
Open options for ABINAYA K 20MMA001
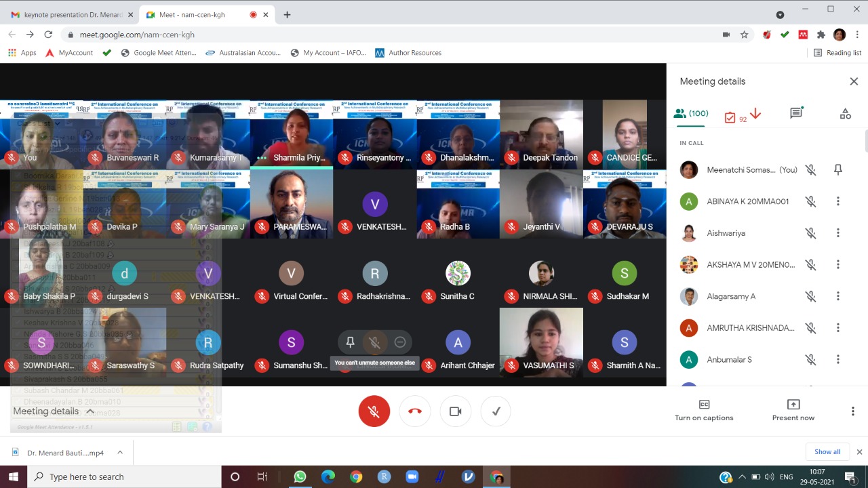click(838, 201)
